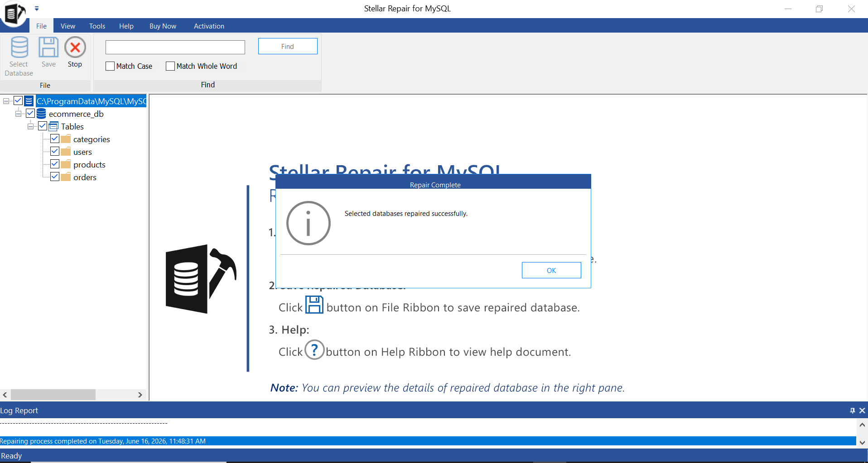
Task: Select the C:\ProgramData\MySQL root path
Action: click(x=91, y=101)
